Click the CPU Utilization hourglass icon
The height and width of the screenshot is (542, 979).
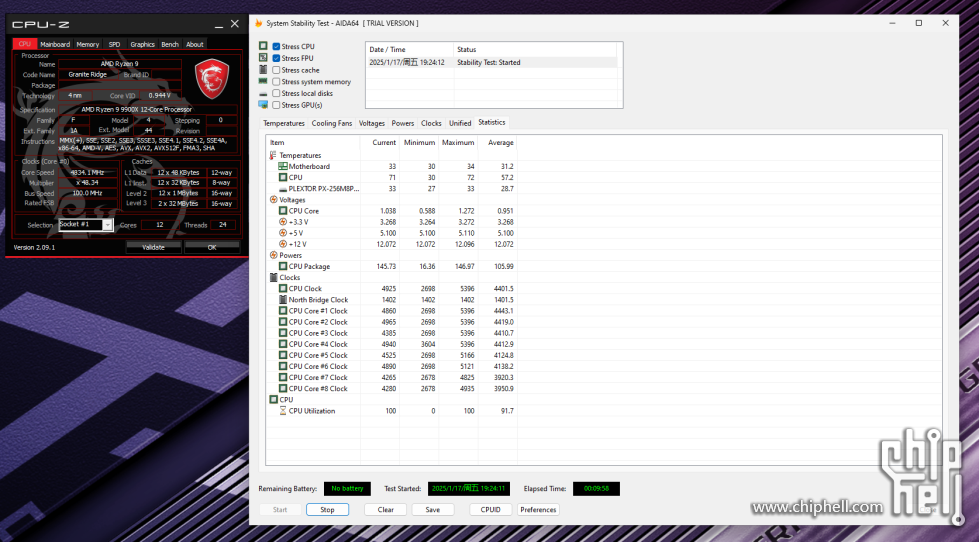pyautogui.click(x=283, y=411)
